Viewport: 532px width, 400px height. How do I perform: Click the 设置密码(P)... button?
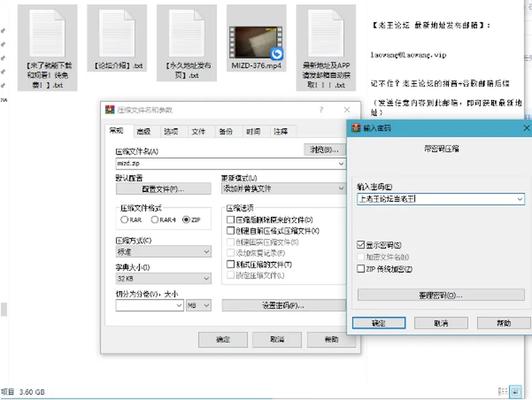tap(284, 305)
